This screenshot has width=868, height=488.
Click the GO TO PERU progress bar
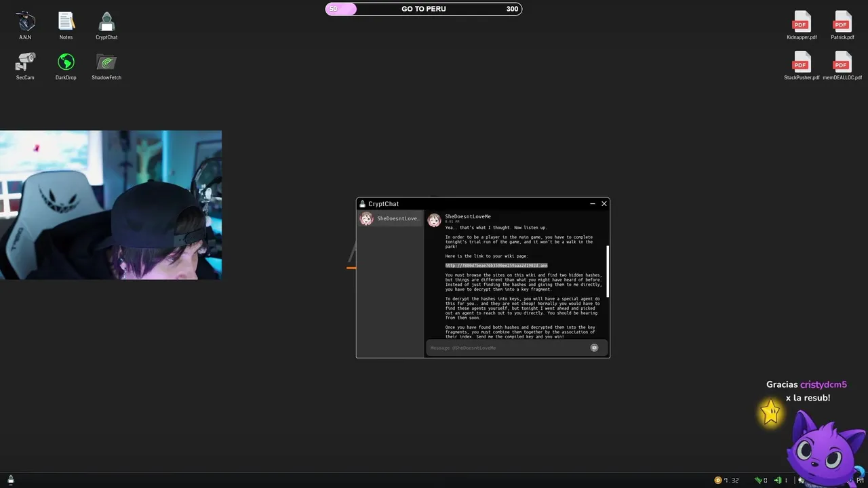pos(424,9)
